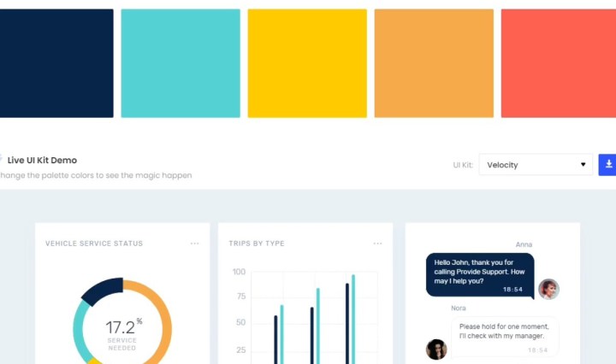Click the Live UI Kit Demo heading
This screenshot has height=364, width=616.
42,160
